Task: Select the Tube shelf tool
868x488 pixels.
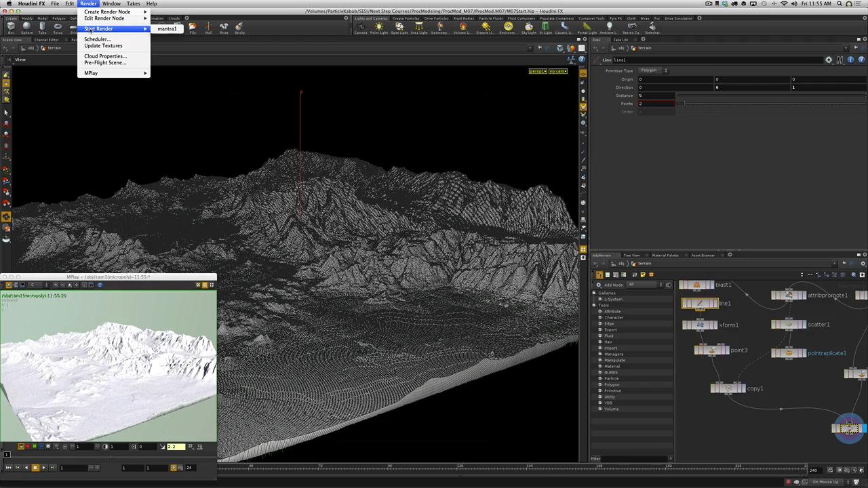Action: pos(42,28)
